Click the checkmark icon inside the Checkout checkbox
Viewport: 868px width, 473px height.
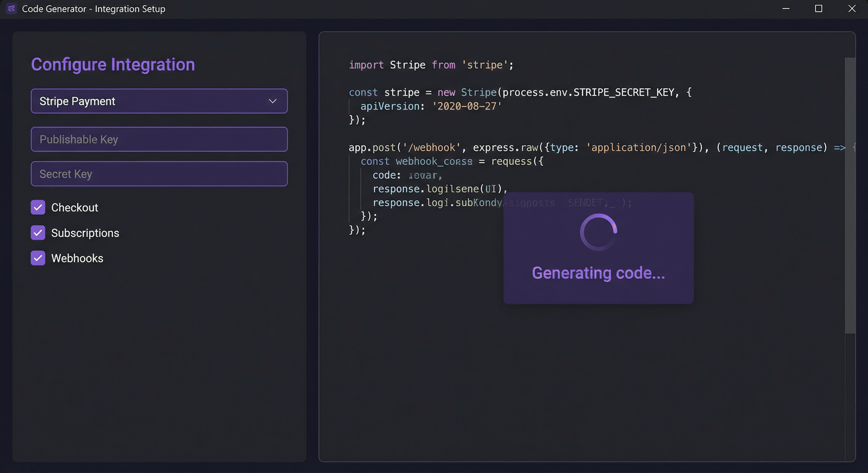38,207
